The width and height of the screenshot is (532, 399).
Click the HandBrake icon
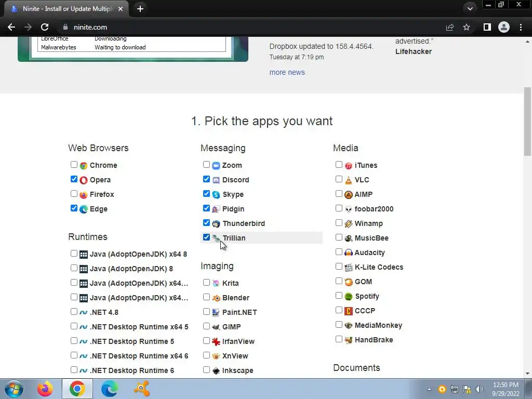349,340
